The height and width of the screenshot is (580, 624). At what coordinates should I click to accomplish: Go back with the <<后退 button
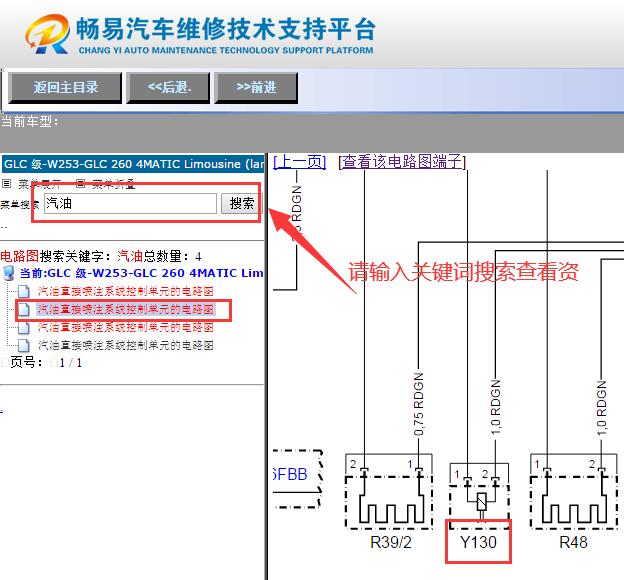pos(168,87)
